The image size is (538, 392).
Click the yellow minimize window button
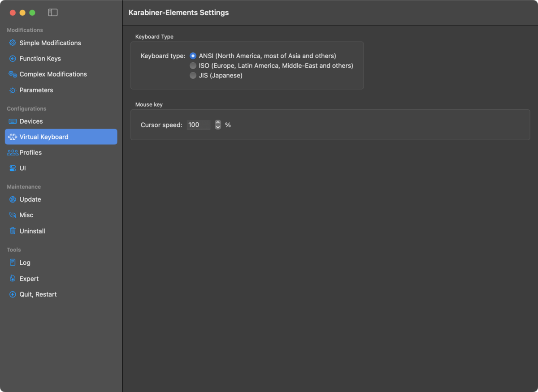tap(22, 13)
